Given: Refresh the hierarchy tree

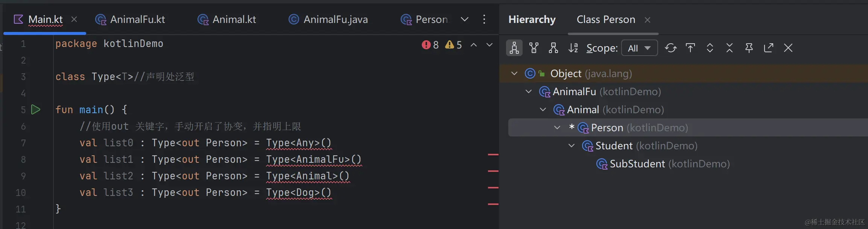Looking at the screenshot, I should coord(670,48).
